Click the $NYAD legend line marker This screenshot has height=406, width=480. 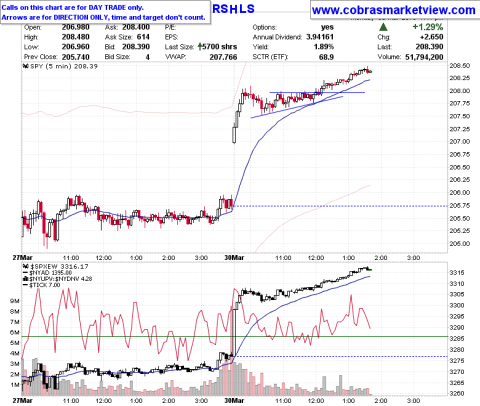(26, 273)
